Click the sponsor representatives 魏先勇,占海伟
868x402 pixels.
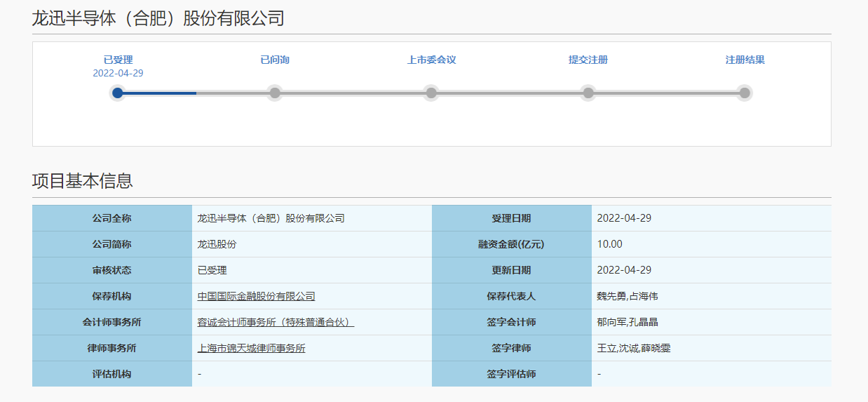pyautogui.click(x=628, y=296)
